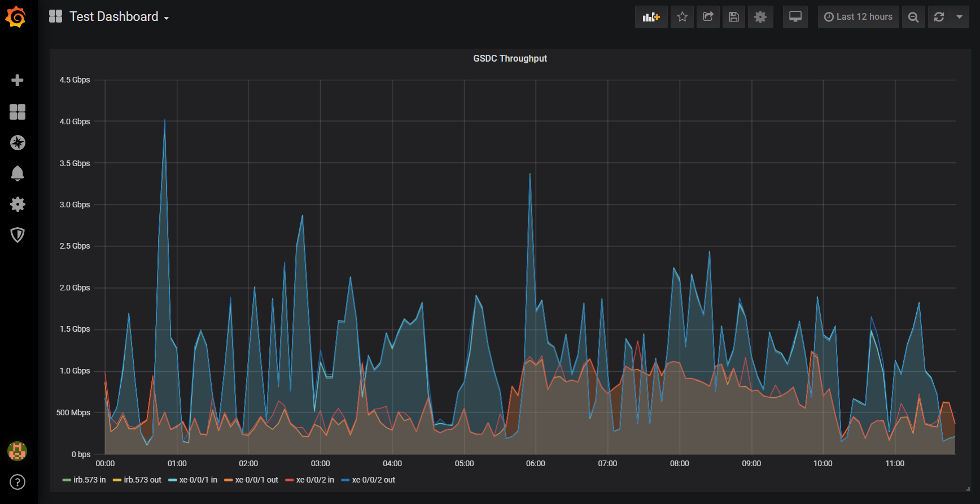980x504 pixels.
Task: Cycle view mode with monitor icon
Action: (x=795, y=17)
